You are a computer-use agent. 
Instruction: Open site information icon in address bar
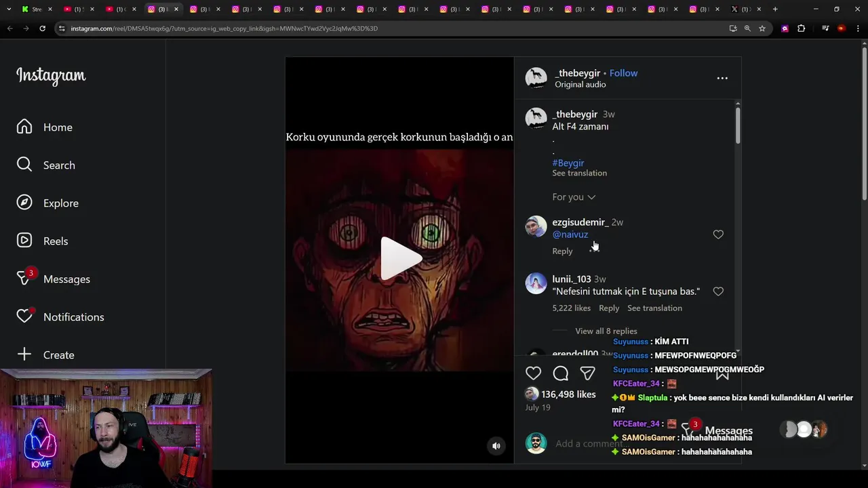[x=62, y=28]
